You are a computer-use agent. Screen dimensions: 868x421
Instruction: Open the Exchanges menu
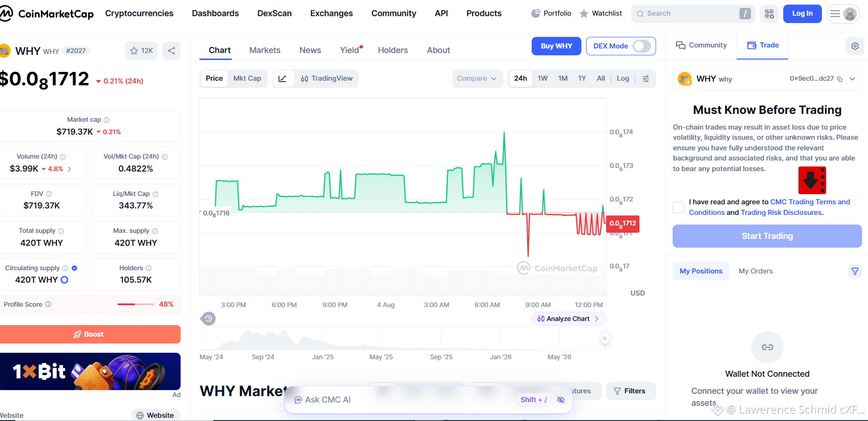click(x=332, y=13)
